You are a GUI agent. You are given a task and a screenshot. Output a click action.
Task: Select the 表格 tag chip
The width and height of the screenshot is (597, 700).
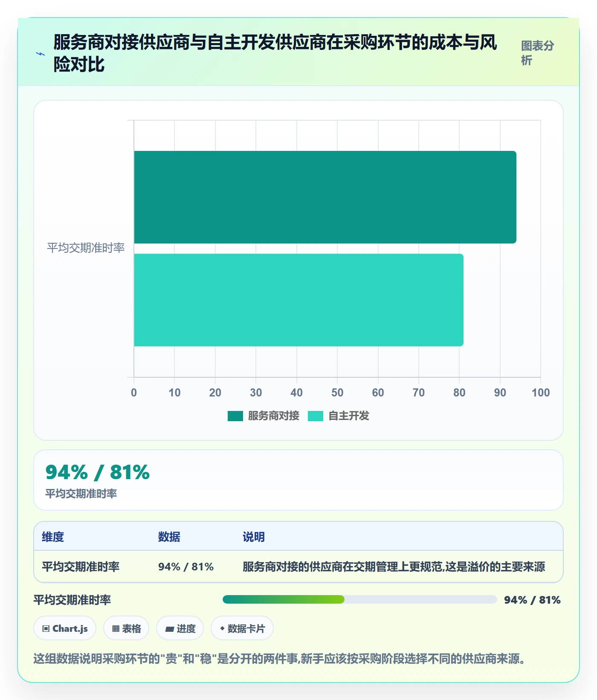click(x=126, y=628)
